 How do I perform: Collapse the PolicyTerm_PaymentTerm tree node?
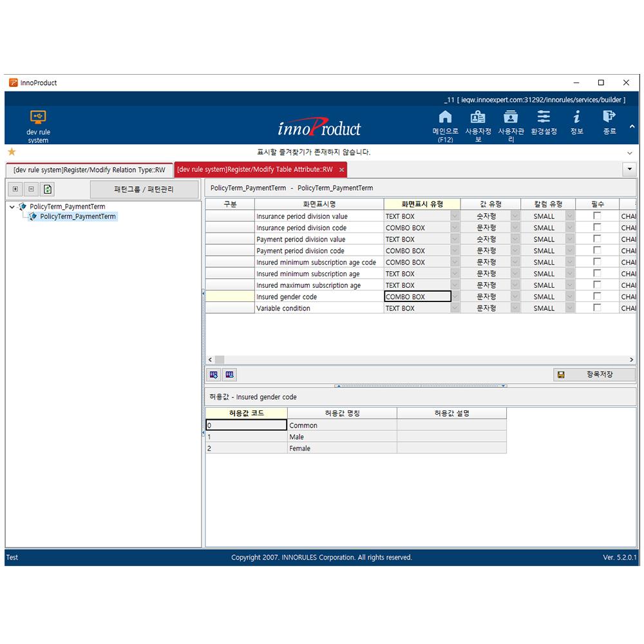click(11, 206)
